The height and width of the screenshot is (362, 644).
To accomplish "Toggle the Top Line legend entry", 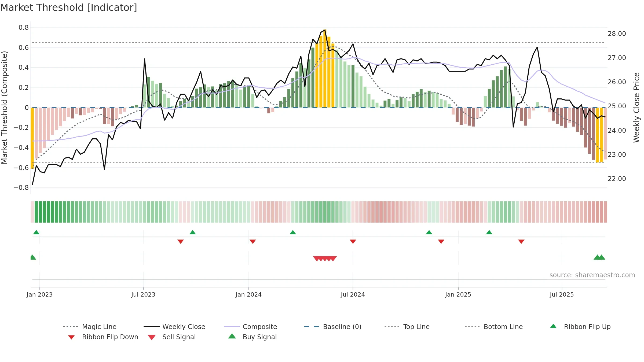I will pyautogui.click(x=407, y=327).
